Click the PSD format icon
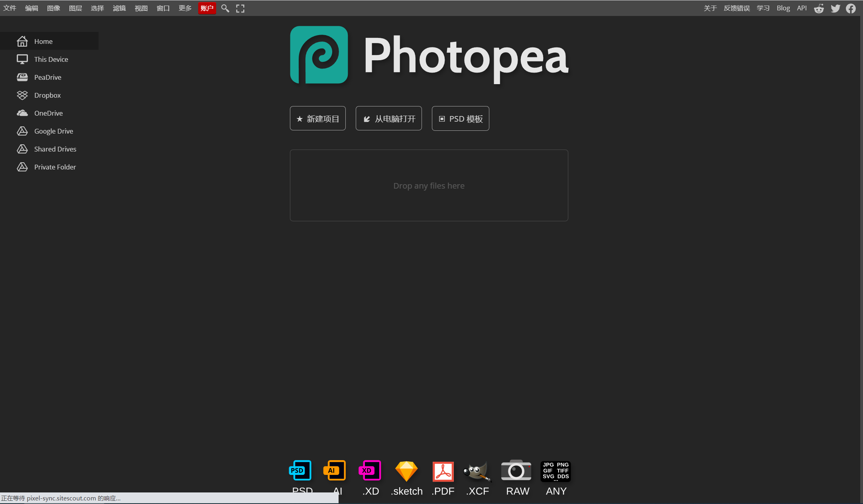Image resolution: width=863 pixels, height=504 pixels. pos(300,471)
